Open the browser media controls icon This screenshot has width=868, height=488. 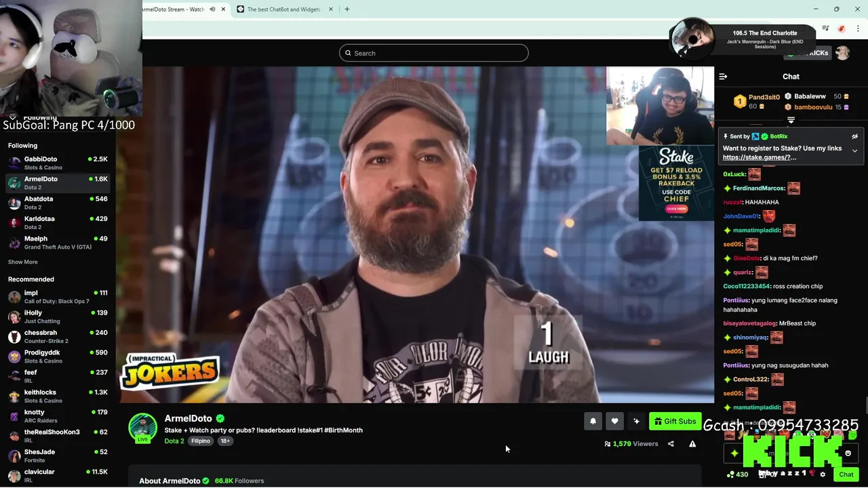(x=825, y=28)
